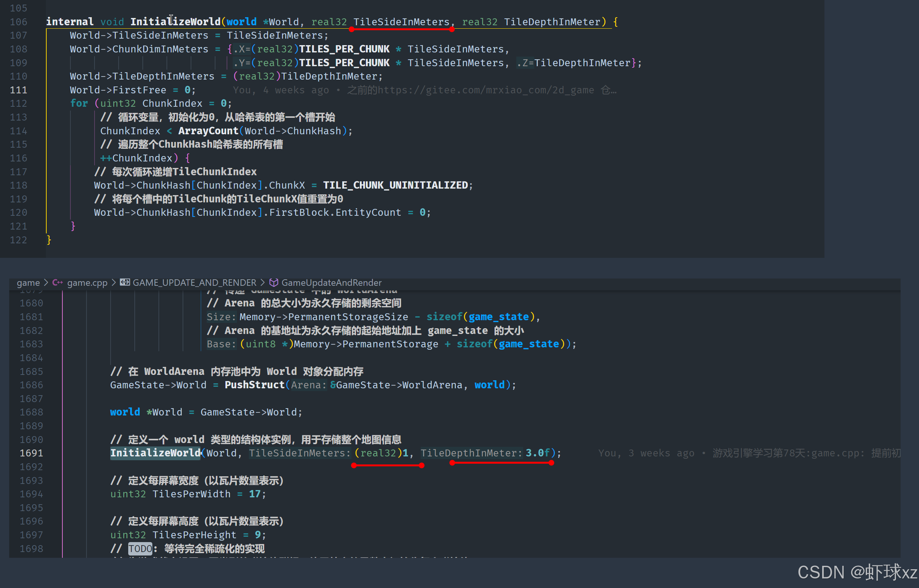Expand the GameUpdateAndRender breadcrumb symbol
This screenshot has width=919, height=588.
[x=331, y=282]
